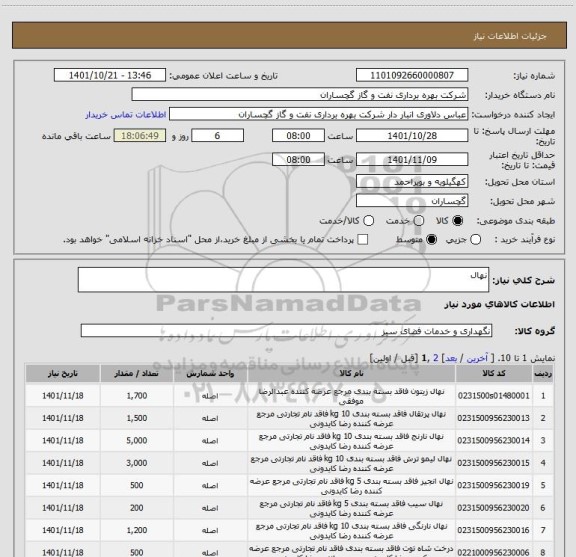Go to the بعد page link

[x=451, y=358]
